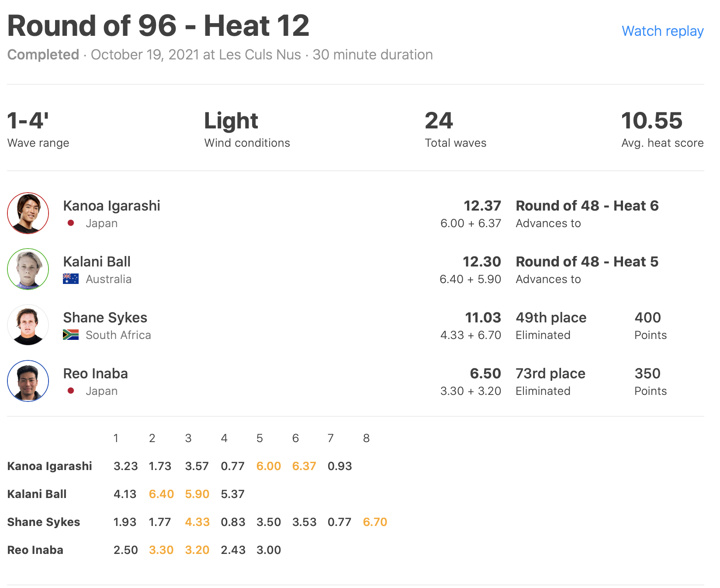
Task: Click the Watch replay link
Action: [x=662, y=31]
